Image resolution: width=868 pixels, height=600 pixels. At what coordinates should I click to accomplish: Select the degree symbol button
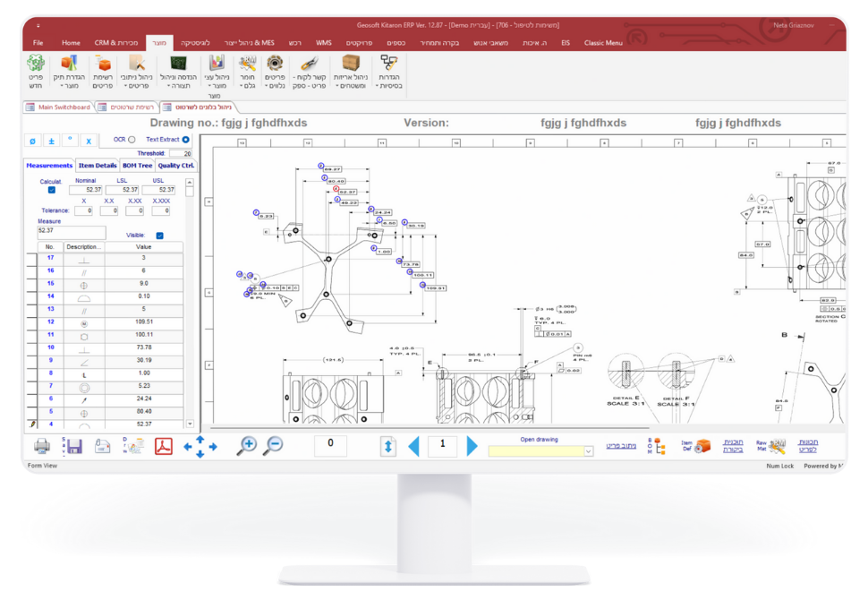pos(70,141)
